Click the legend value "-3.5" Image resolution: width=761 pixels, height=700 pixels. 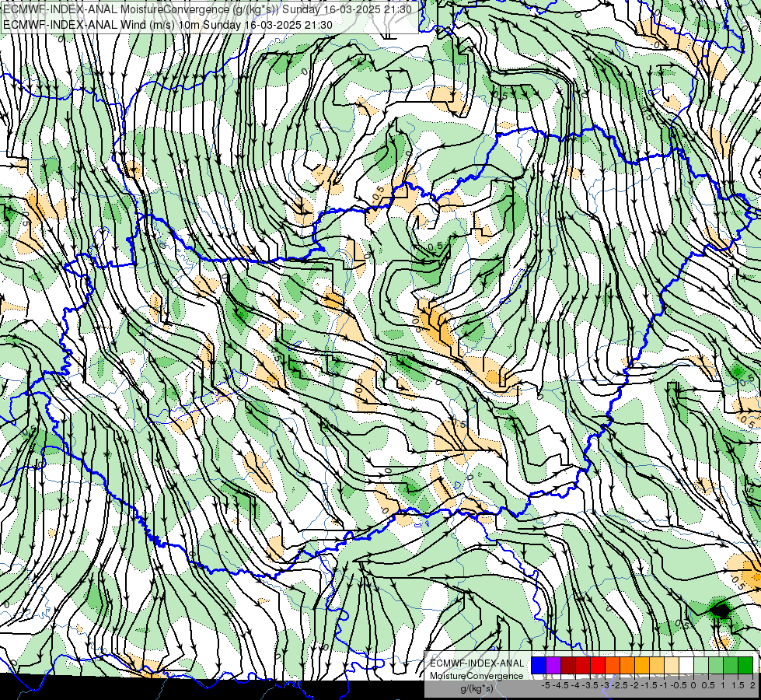[x=590, y=685]
